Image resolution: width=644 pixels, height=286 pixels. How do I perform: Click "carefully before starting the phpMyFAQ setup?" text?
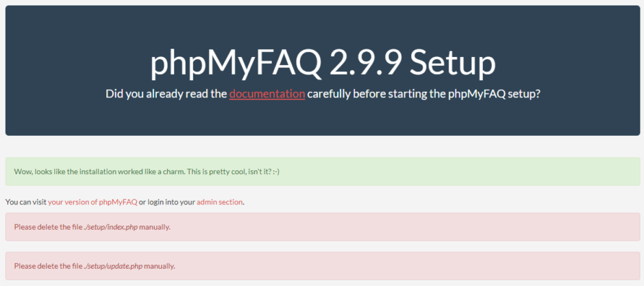[423, 94]
